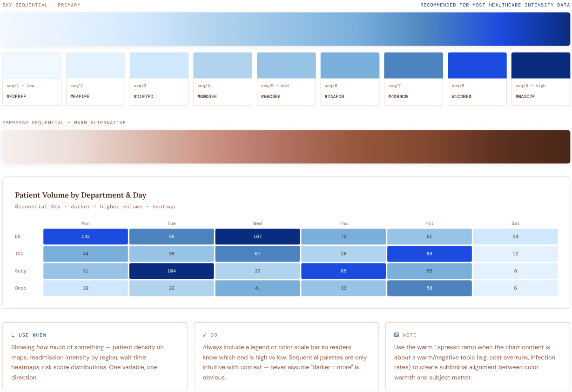Pick the seq/4 swatch #B0D3EE
The width and height of the screenshot is (572, 392).
[x=222, y=79]
